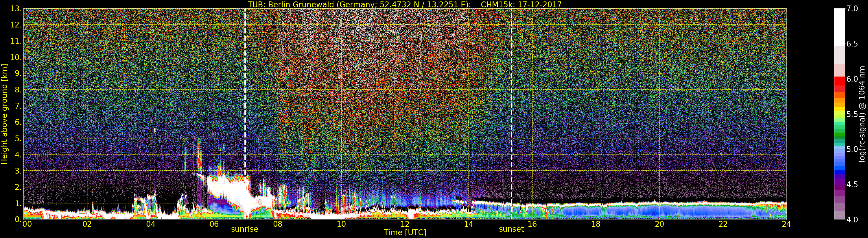Viewport: 868px width, 238px height.
Task: Click the y-axis tick label '9.'
Action: 18,73
